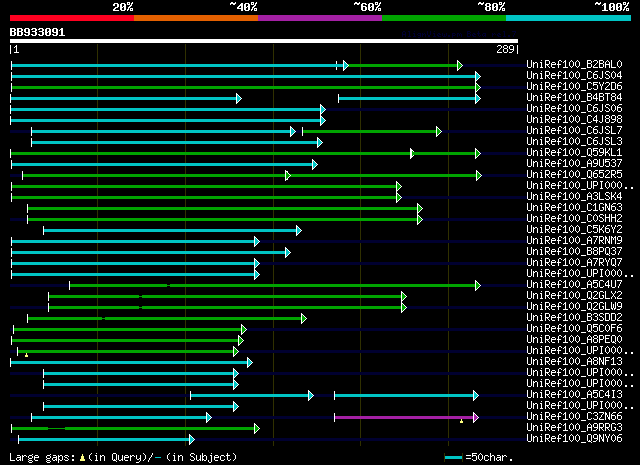Click the query end position 289
640x465 pixels.
(505, 49)
